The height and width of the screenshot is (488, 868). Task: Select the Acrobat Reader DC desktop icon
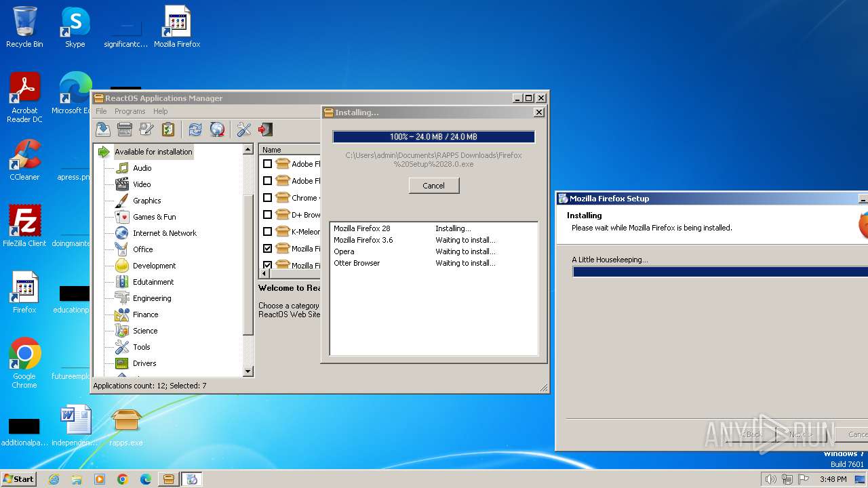[x=24, y=98]
